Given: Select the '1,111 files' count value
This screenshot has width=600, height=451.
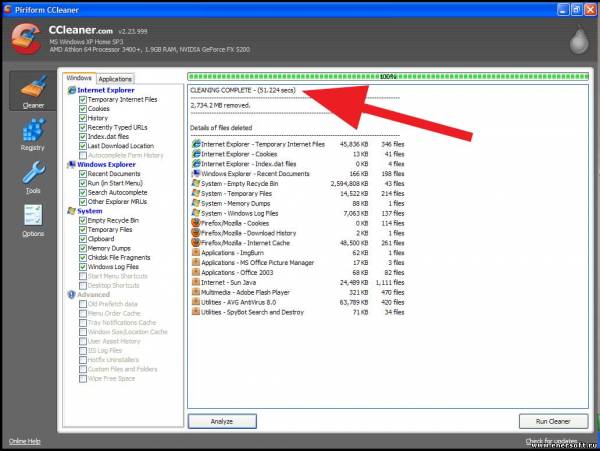Looking at the screenshot, I should pyautogui.click(x=390, y=282).
